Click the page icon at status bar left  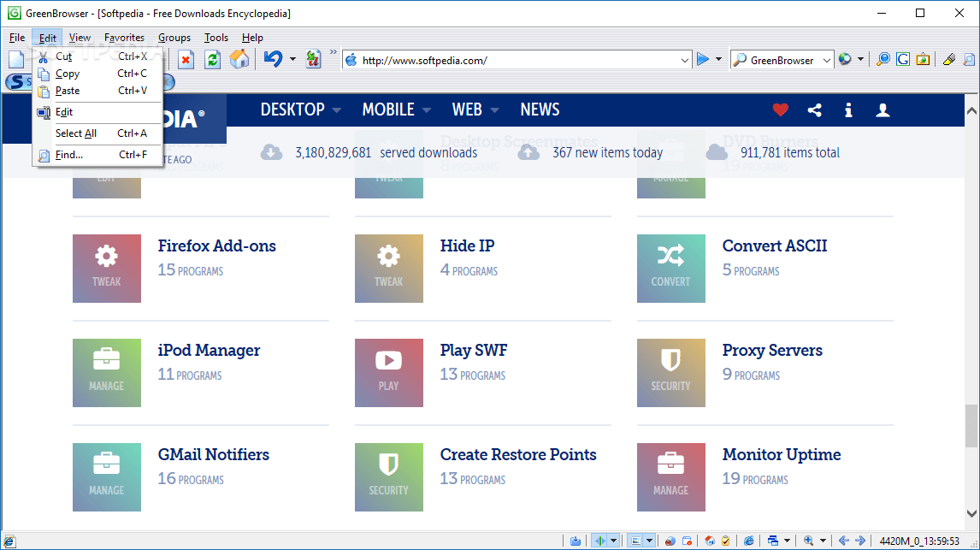coord(9,541)
